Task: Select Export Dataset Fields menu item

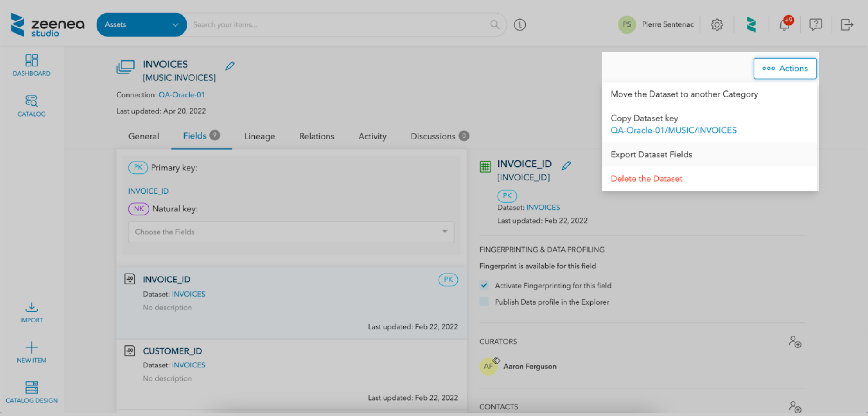Action: coord(651,155)
